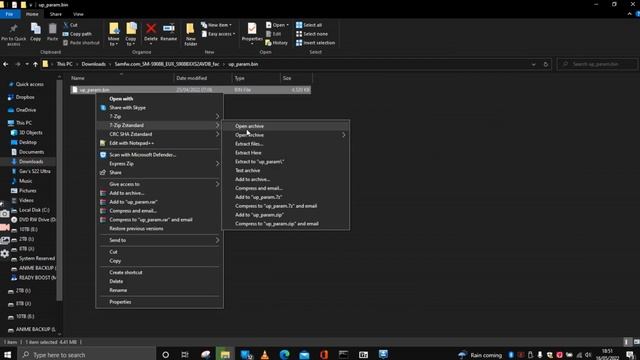Image resolution: width=640 pixels, height=360 pixels.
Task: Select Documents in the navigation pane
Action: tap(31, 152)
